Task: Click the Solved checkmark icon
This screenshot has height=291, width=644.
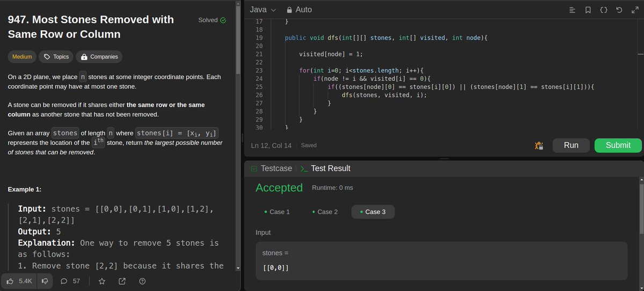Action: (x=223, y=20)
